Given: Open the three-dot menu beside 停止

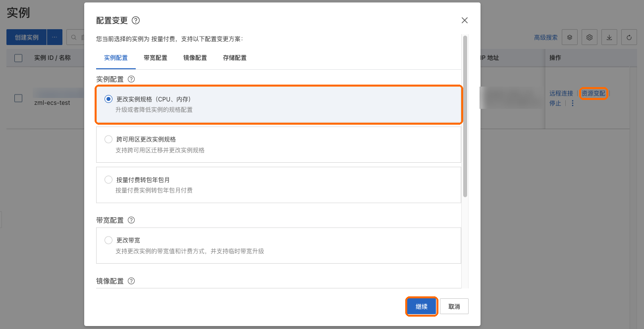Looking at the screenshot, I should click(573, 103).
